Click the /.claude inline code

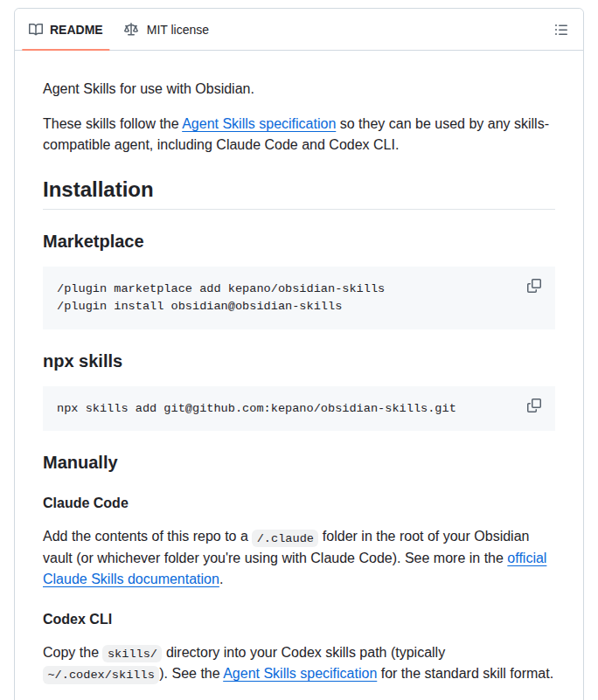pos(285,538)
